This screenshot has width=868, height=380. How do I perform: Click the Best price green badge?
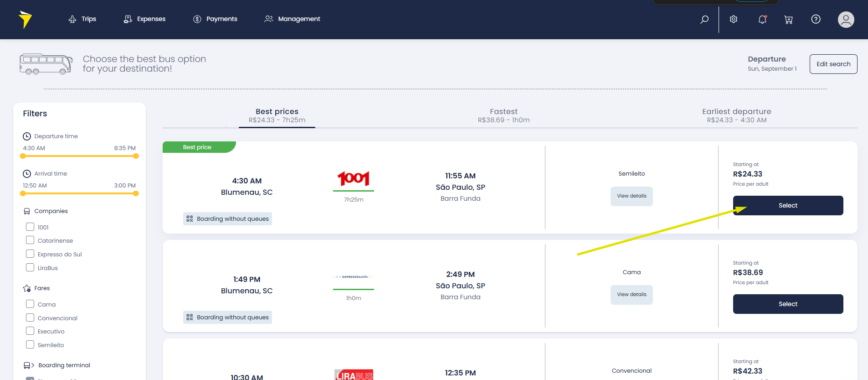(199, 147)
